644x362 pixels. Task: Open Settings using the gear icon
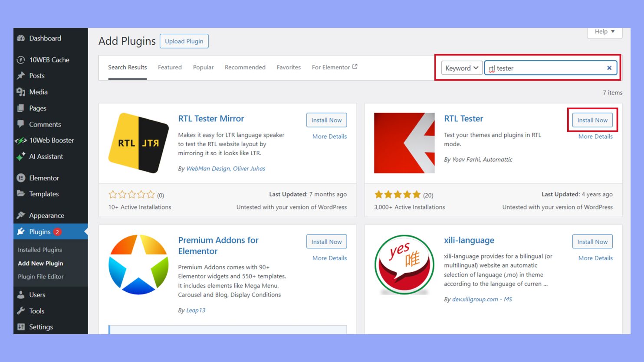(x=21, y=327)
